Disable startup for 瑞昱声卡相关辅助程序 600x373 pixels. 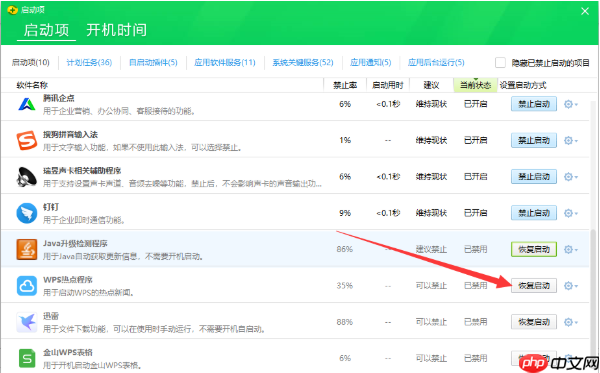(x=534, y=177)
